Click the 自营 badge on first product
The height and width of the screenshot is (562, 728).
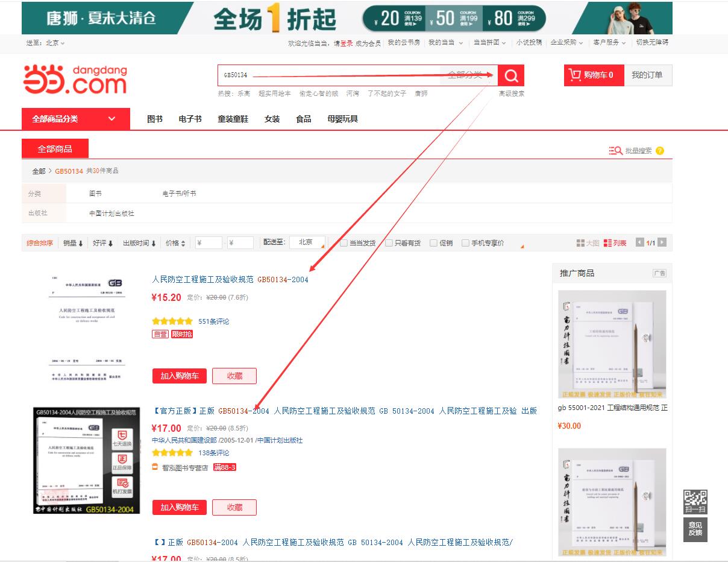160,334
